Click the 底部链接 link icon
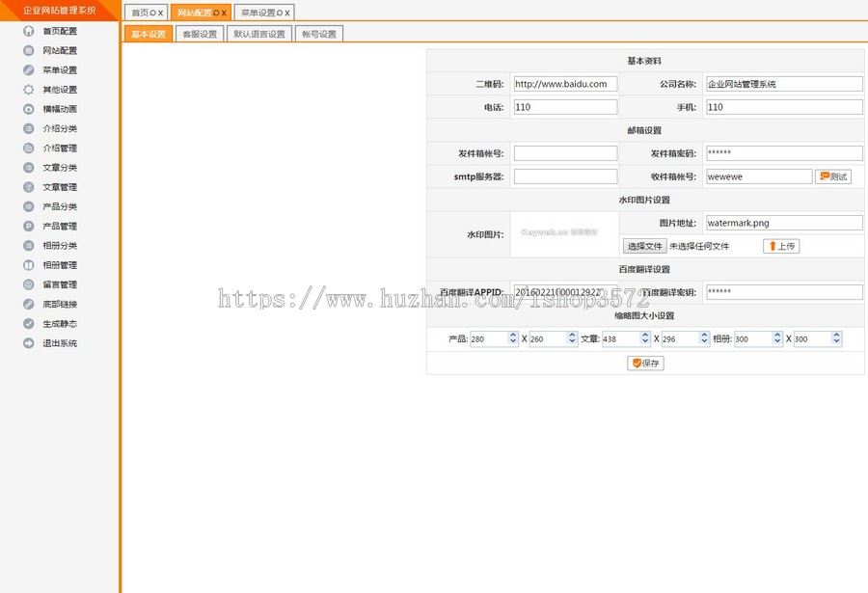 (29, 303)
